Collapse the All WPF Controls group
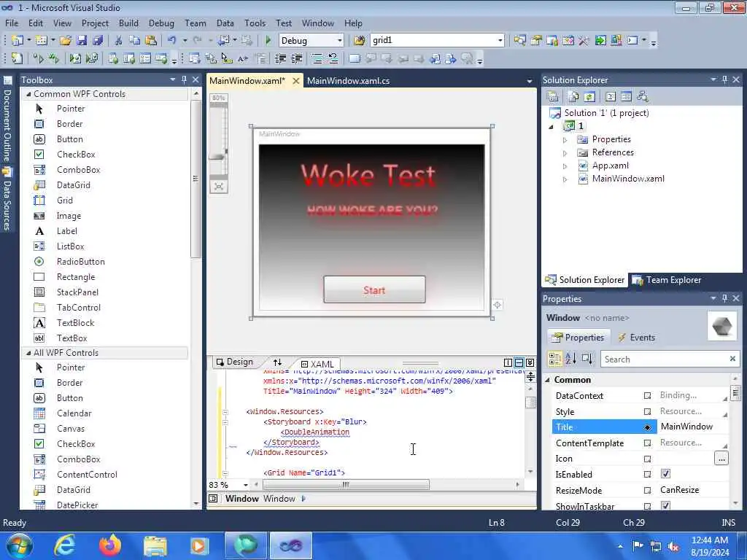Image resolution: width=747 pixels, height=560 pixels. click(x=28, y=353)
